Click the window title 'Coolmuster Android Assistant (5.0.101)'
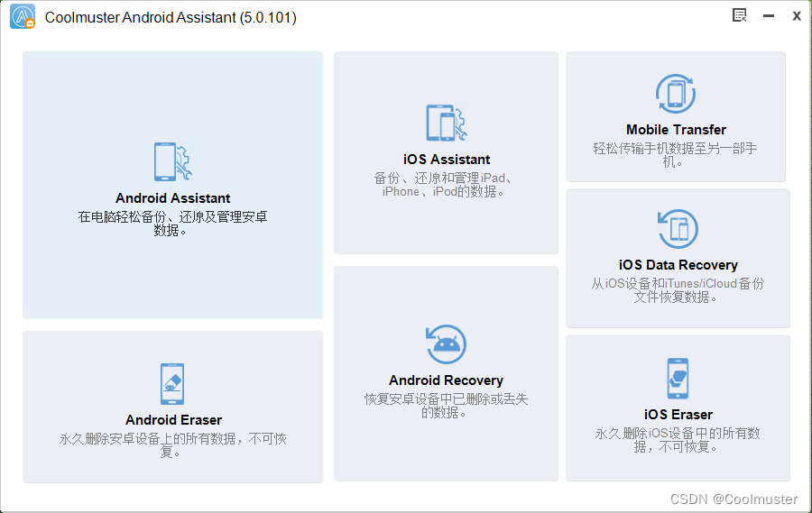 pos(171,17)
